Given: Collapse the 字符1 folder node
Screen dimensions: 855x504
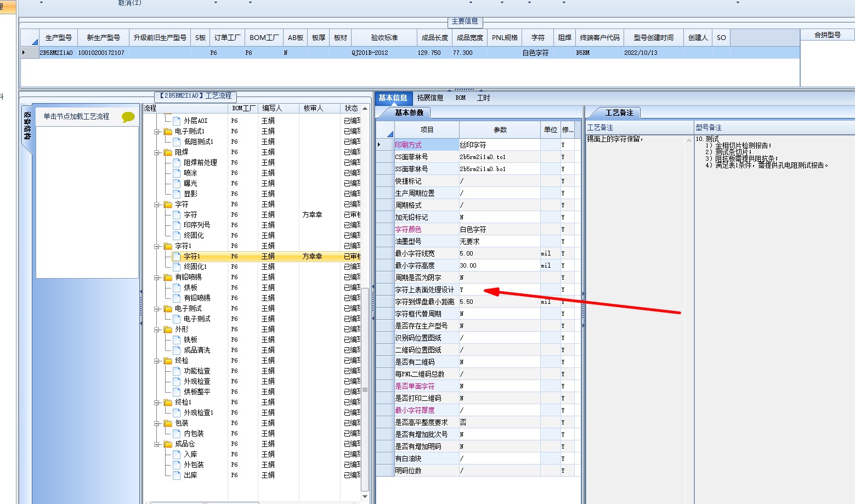Looking at the screenshot, I should 157,246.
